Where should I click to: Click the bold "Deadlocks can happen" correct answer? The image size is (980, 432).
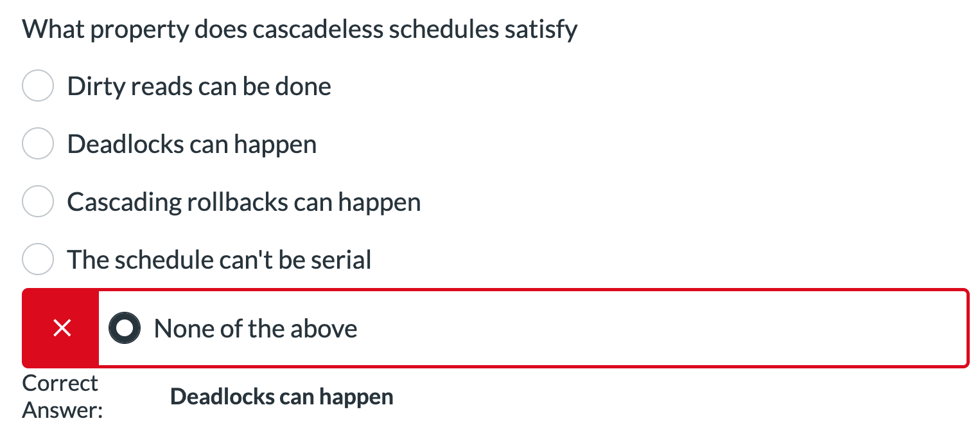click(x=281, y=397)
